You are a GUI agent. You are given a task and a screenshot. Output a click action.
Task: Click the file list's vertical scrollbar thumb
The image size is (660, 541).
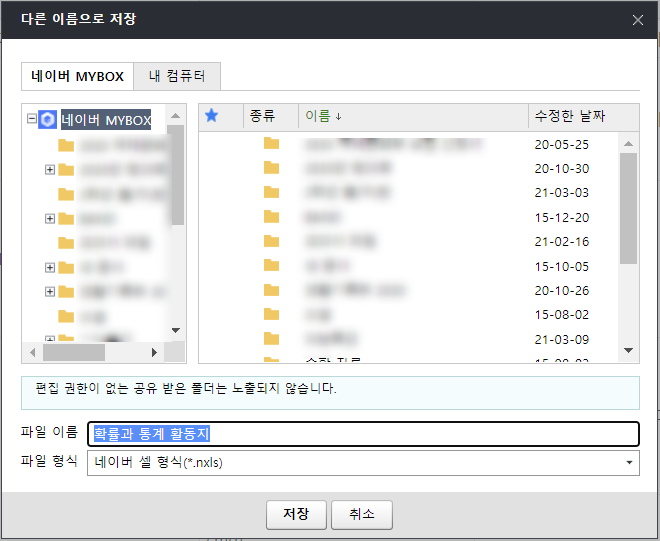pos(628,208)
